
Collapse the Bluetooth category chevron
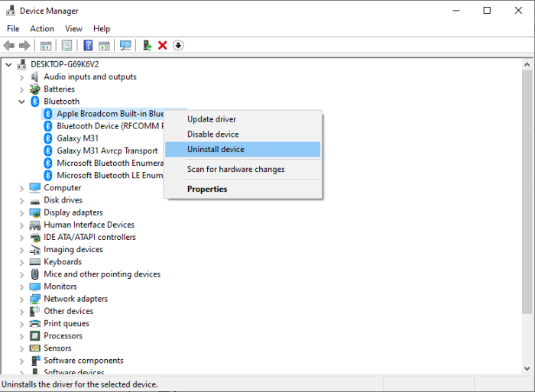click(x=21, y=102)
